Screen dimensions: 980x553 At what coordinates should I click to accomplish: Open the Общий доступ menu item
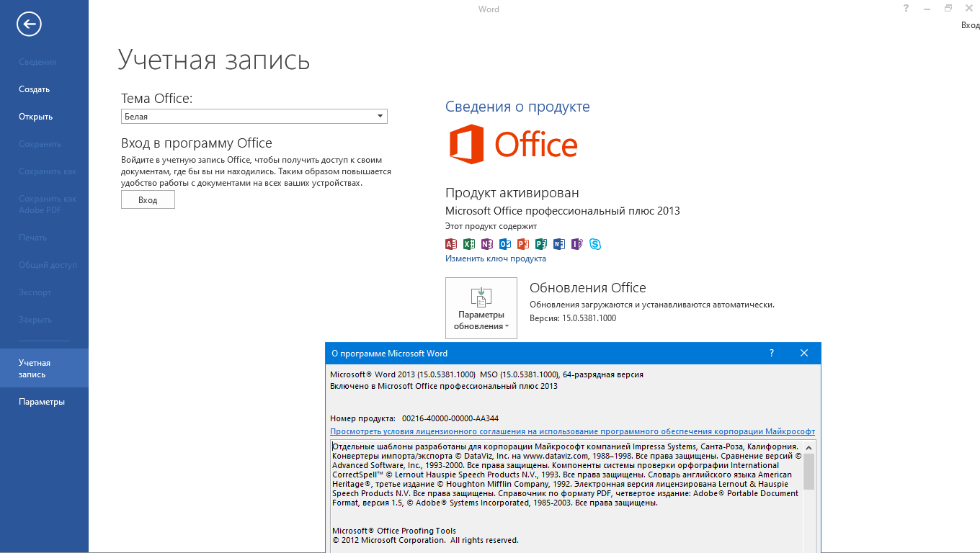pyautogui.click(x=48, y=265)
